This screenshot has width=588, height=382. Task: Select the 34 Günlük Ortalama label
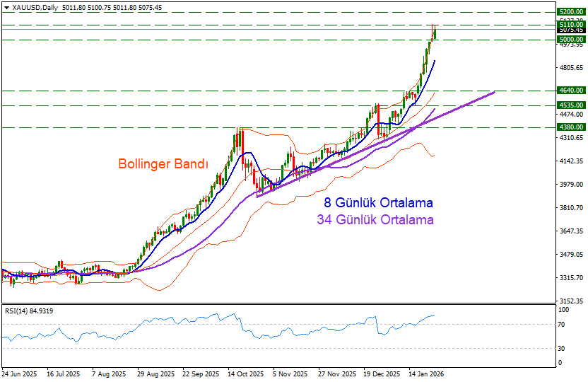375,220
